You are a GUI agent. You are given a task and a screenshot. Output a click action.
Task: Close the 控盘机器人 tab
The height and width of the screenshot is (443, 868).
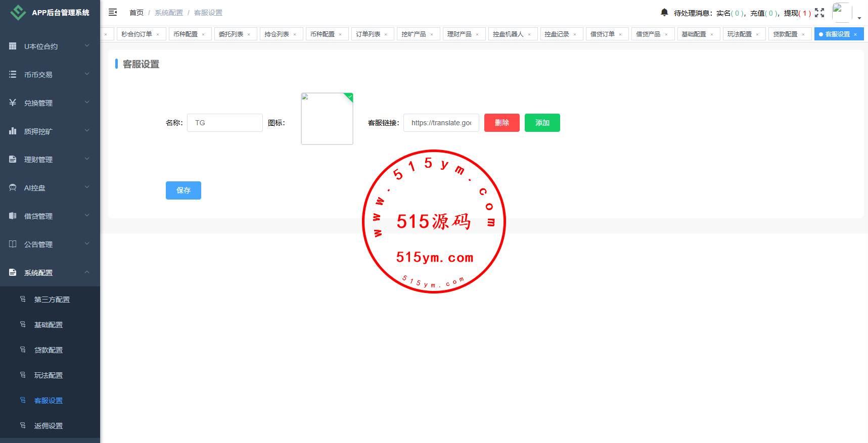tap(529, 34)
